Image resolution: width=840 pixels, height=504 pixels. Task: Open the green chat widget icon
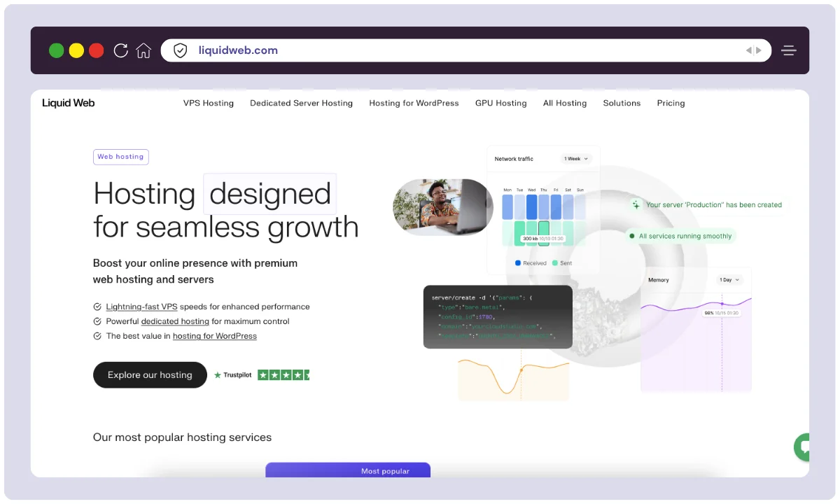click(802, 447)
